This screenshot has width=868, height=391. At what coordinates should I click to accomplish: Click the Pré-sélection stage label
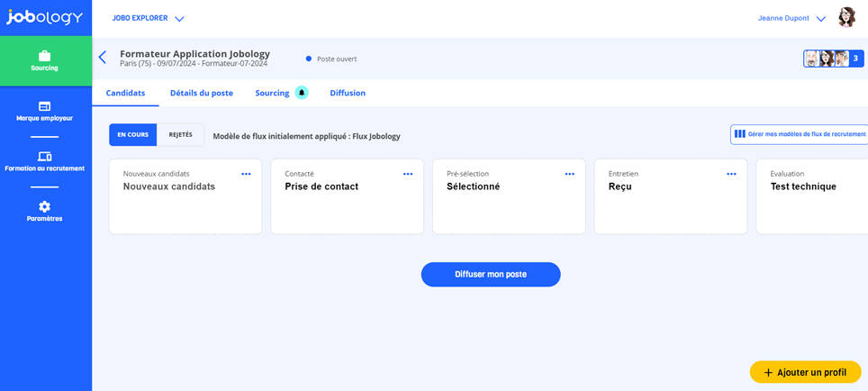point(468,174)
